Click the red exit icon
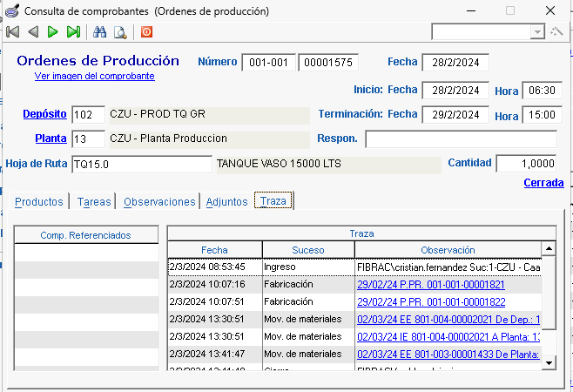This screenshot has width=573, height=392. coord(145,32)
